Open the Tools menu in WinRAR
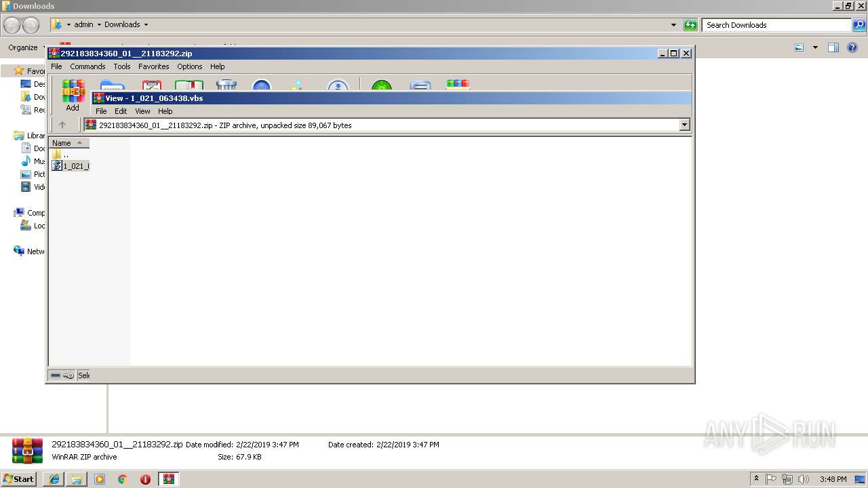 [x=122, y=66]
